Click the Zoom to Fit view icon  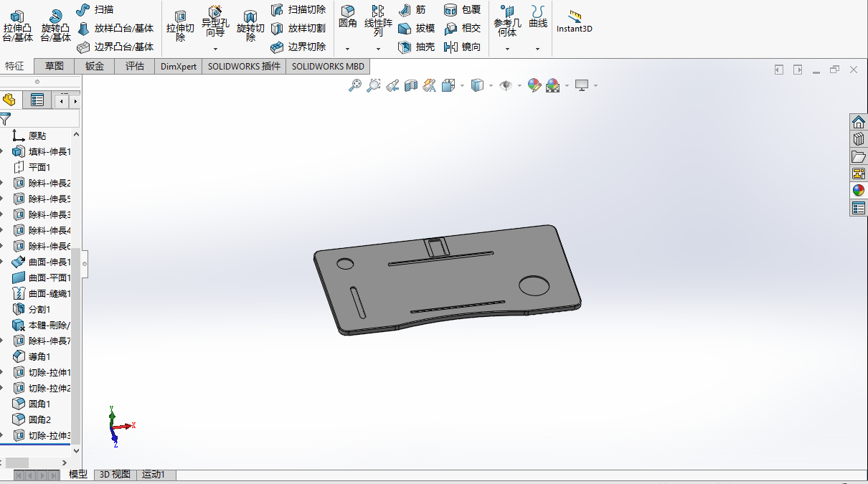tap(354, 85)
